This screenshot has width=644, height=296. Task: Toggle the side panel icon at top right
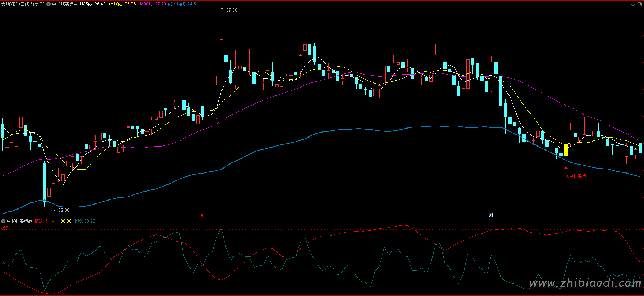pos(639,4)
